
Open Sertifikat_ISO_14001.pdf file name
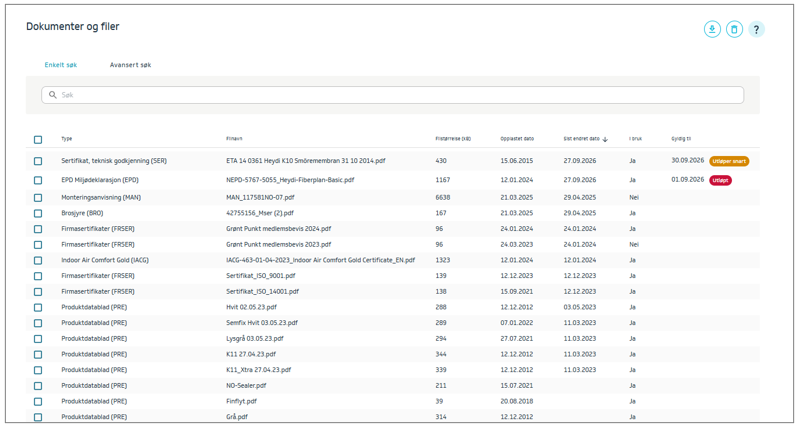coord(262,291)
